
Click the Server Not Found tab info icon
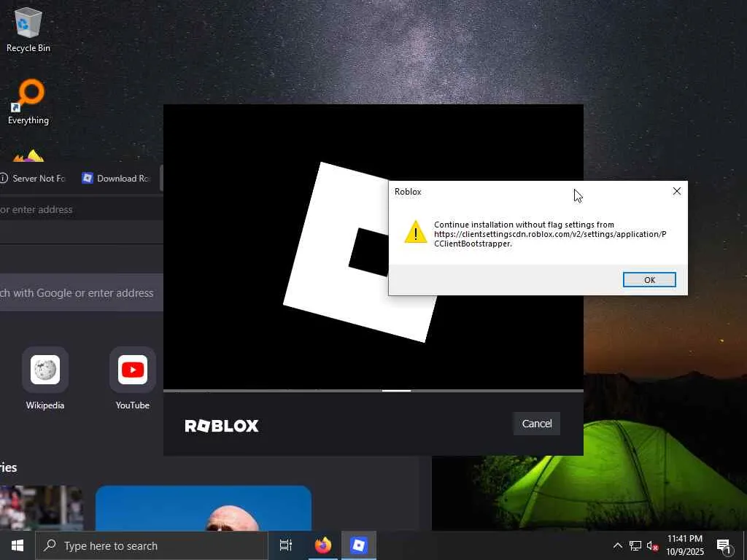pos(4,178)
